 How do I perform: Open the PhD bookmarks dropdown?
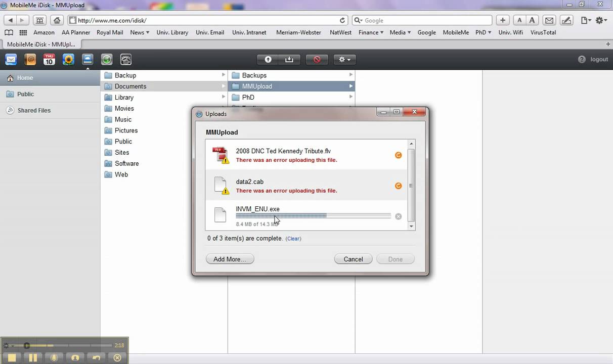[484, 32]
